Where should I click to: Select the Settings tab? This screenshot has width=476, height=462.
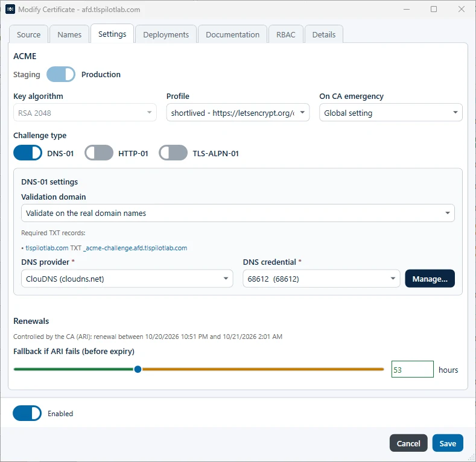tap(112, 34)
